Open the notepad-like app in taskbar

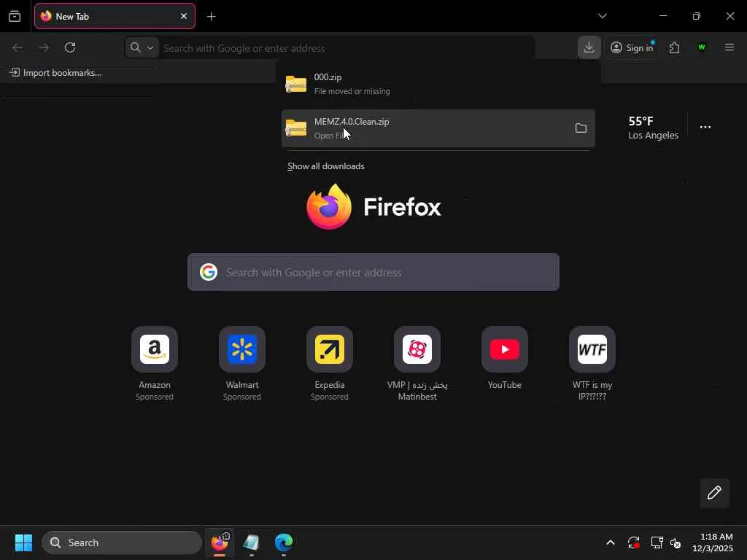tap(251, 542)
